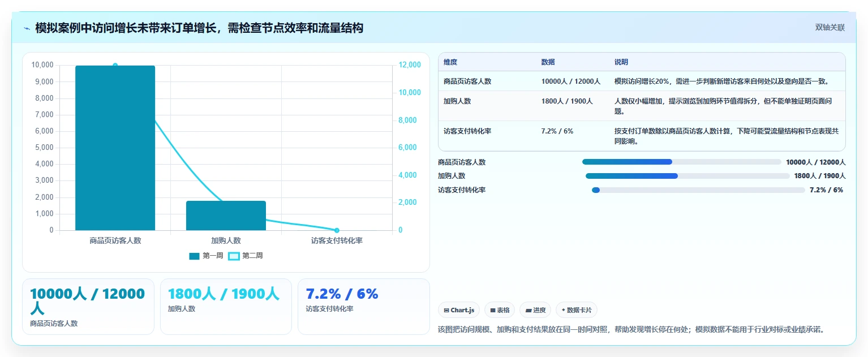
Task: Click the 第一周 bar for 商品页访客人数
Action: 115,148
